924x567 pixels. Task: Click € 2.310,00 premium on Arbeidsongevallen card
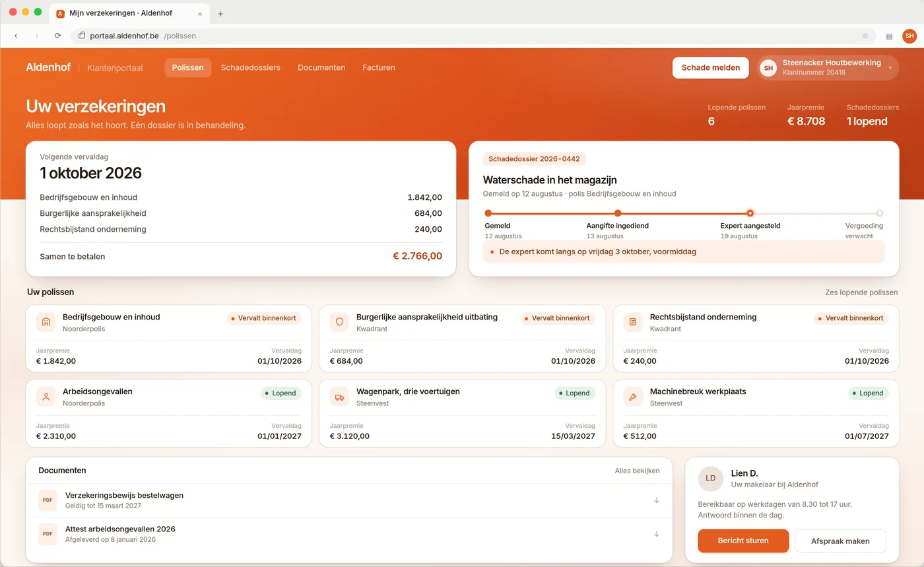56,436
